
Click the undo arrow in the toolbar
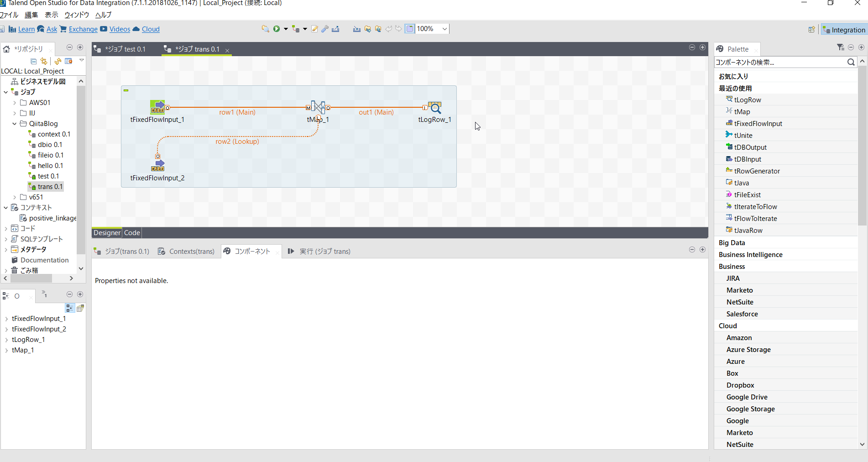(389, 28)
